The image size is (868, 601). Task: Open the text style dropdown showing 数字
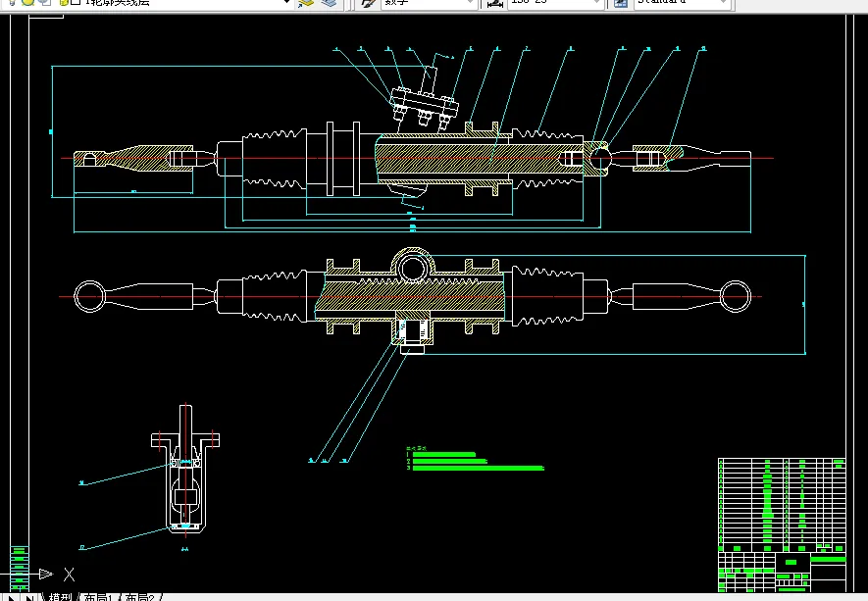[x=429, y=3]
